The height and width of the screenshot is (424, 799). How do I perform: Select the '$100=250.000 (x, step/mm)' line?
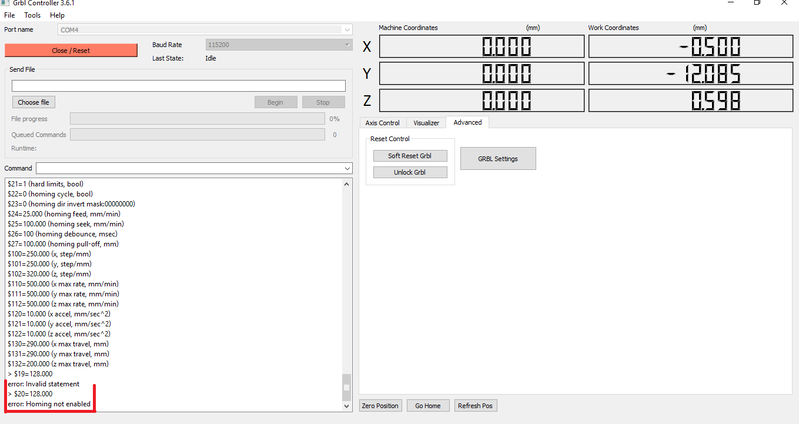49,254
